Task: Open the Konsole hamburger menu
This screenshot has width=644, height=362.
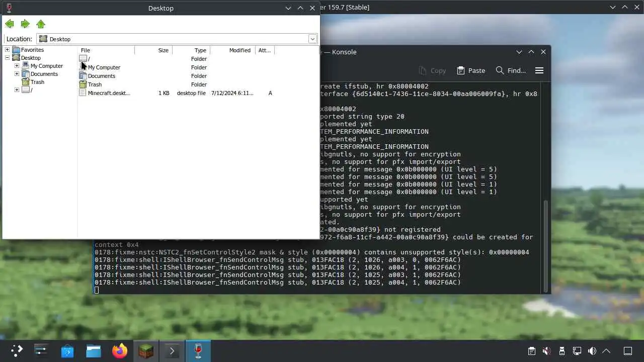Action: [x=539, y=70]
